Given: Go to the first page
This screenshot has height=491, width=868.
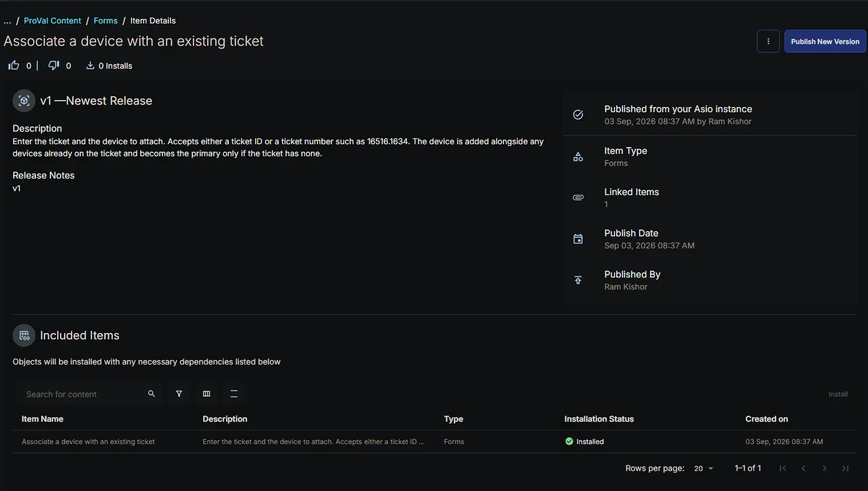Looking at the screenshot, I should 783,468.
